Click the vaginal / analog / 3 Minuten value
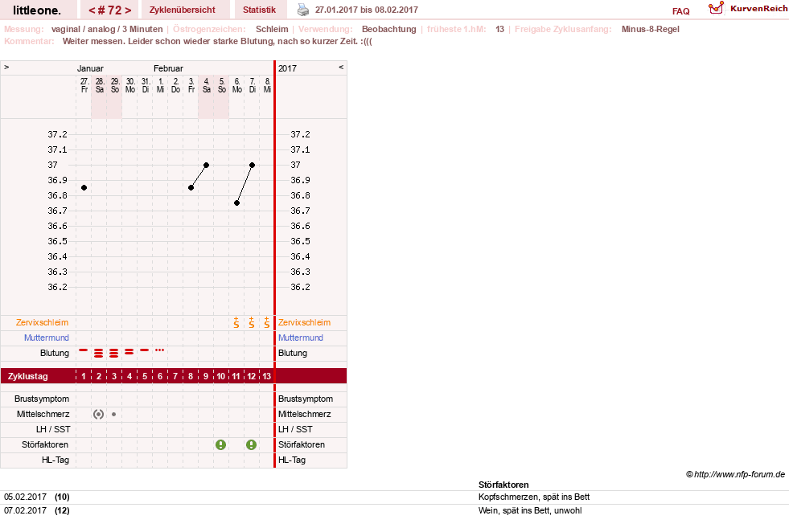789x532 pixels. 107,29
